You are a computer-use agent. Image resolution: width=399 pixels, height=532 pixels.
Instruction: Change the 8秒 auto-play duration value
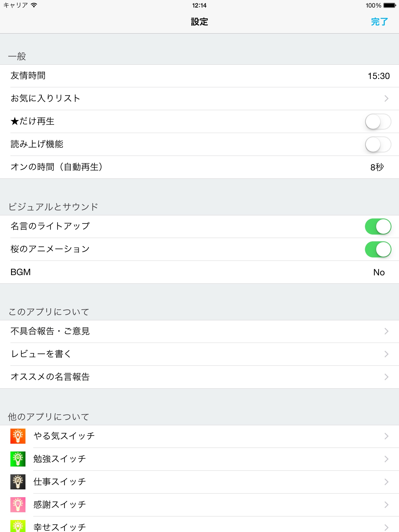point(377,167)
